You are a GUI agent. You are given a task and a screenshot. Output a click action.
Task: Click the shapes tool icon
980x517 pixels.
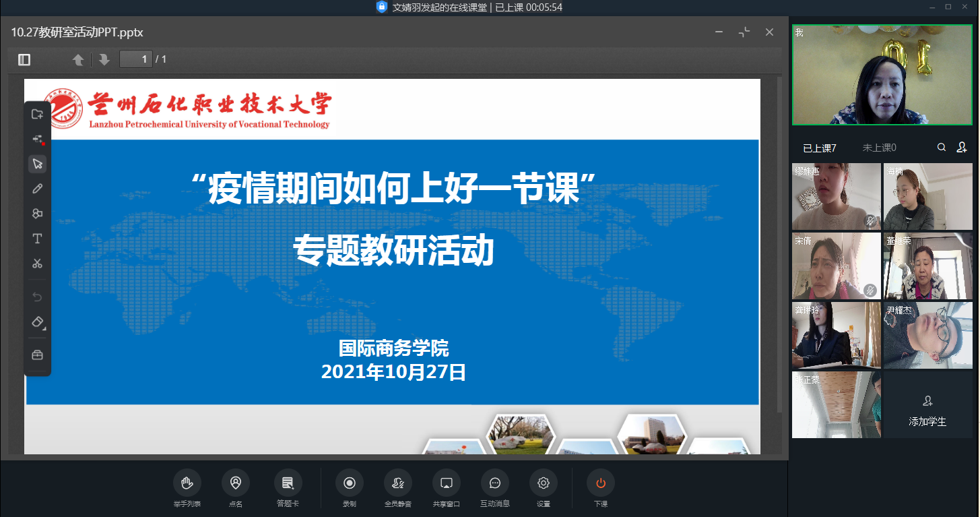click(x=38, y=214)
